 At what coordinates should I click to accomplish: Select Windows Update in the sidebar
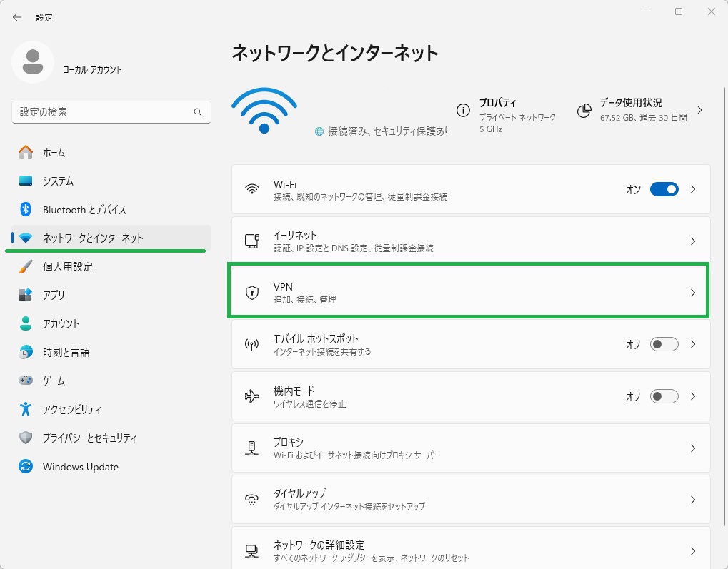pos(80,467)
